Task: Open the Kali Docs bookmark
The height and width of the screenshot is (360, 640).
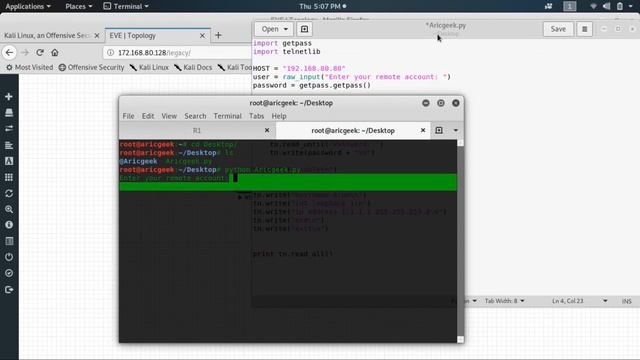Action: [x=193, y=67]
